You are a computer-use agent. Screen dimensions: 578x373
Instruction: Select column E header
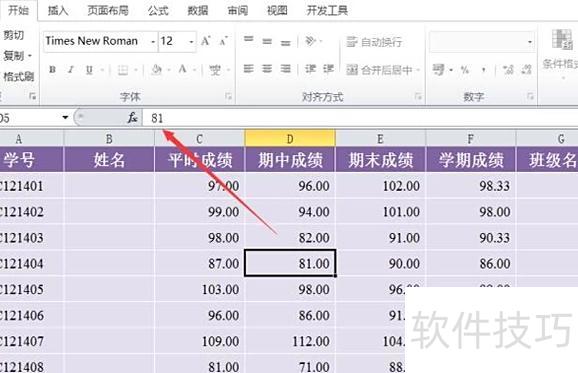380,139
